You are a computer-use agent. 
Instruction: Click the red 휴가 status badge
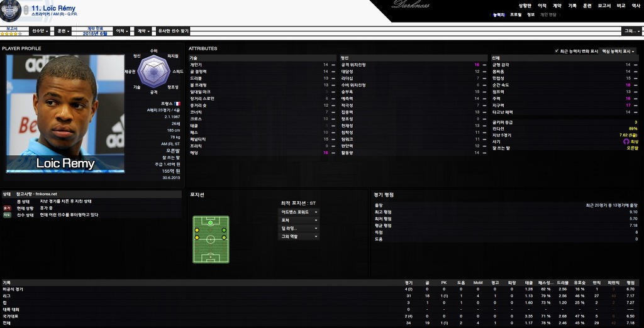click(x=7, y=208)
